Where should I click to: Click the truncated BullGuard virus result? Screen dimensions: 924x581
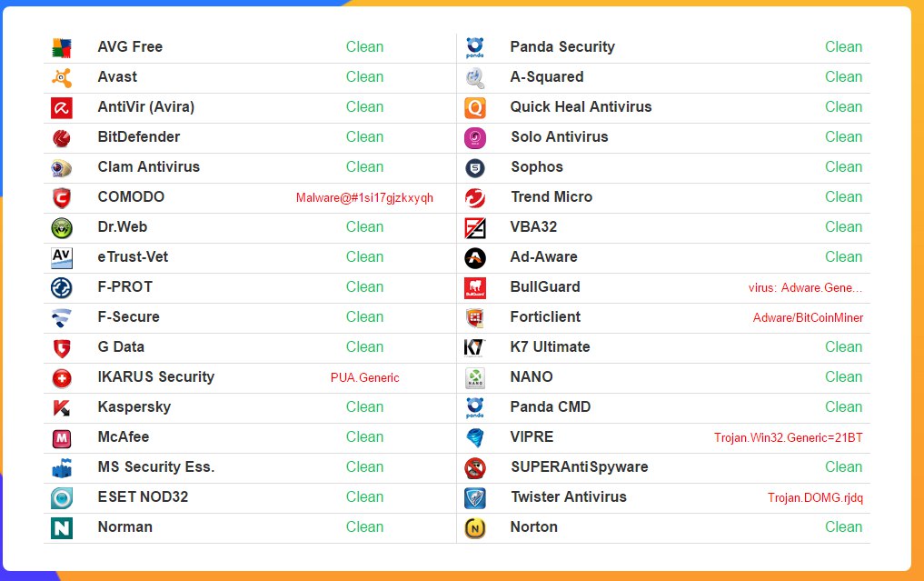pyautogui.click(x=805, y=287)
